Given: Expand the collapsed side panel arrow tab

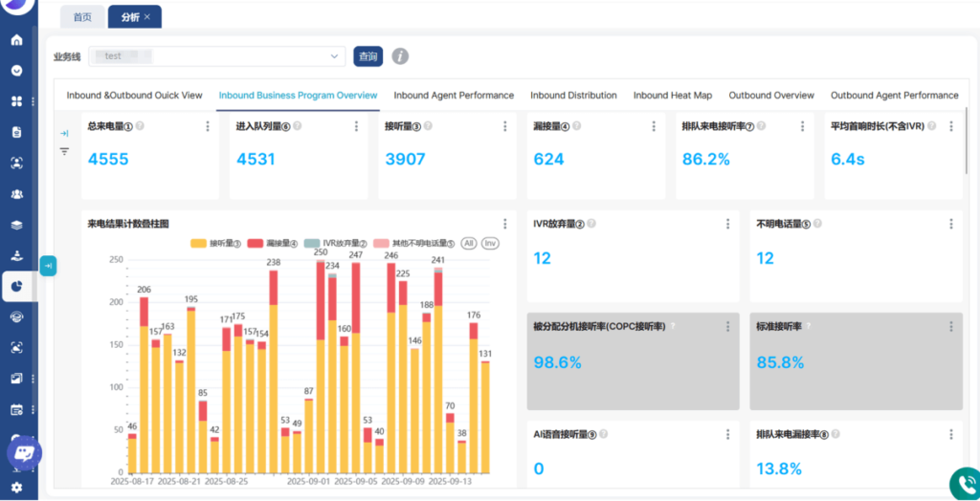Looking at the screenshot, I should (x=48, y=266).
